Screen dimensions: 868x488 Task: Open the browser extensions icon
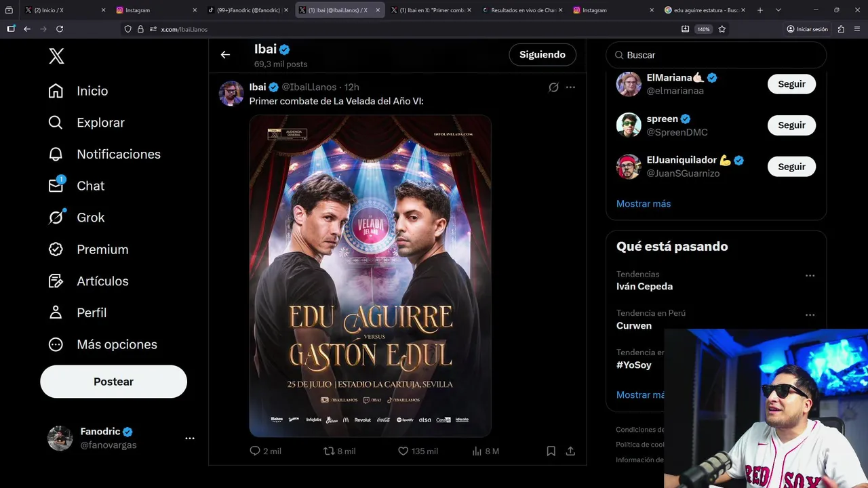coord(842,29)
